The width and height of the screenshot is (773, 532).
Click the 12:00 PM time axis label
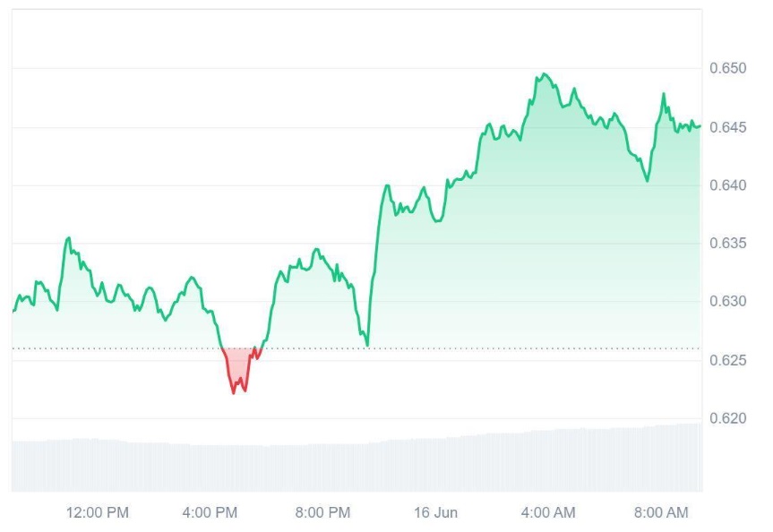pos(98,512)
